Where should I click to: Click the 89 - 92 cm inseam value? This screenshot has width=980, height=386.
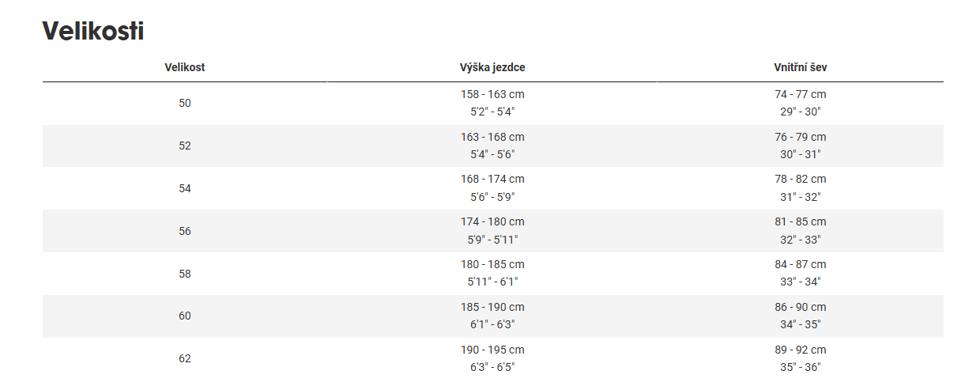800,350
